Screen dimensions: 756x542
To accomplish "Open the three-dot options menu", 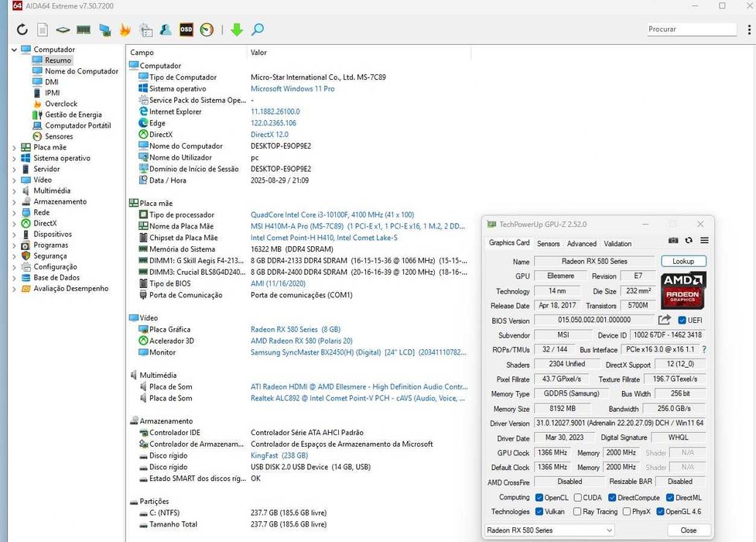I will pos(749,29).
